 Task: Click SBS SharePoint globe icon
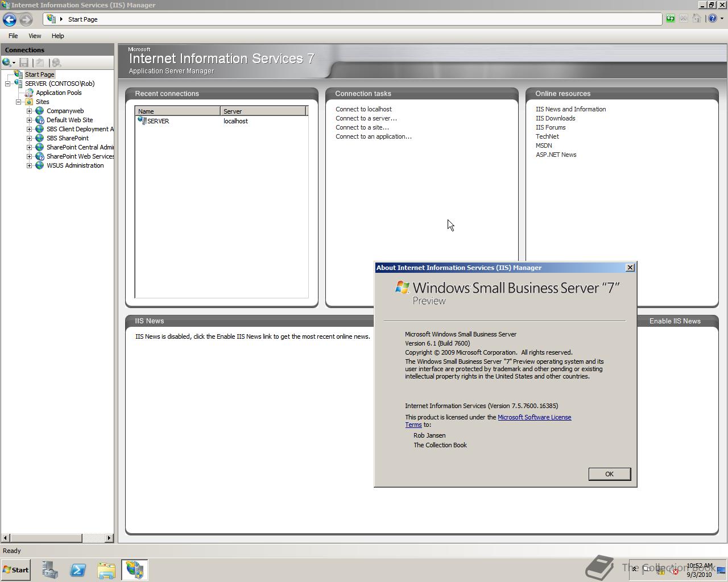[40, 138]
